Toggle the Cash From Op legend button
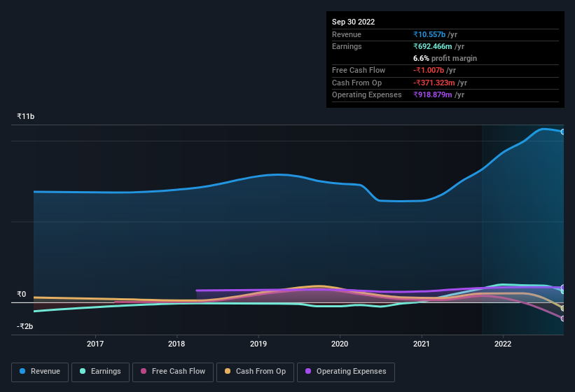Screen dimensions: 575x392 [x=255, y=372]
